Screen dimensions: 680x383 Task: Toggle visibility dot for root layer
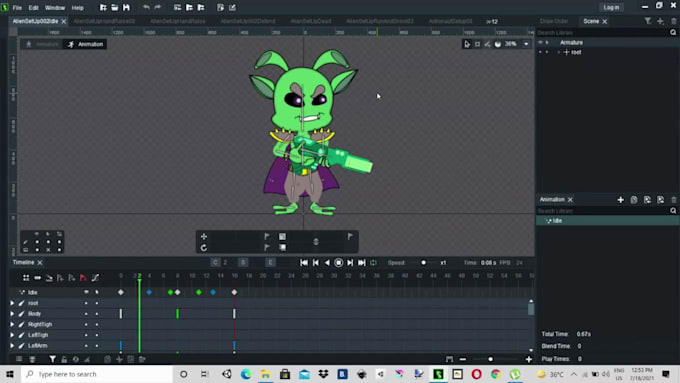(x=86, y=303)
